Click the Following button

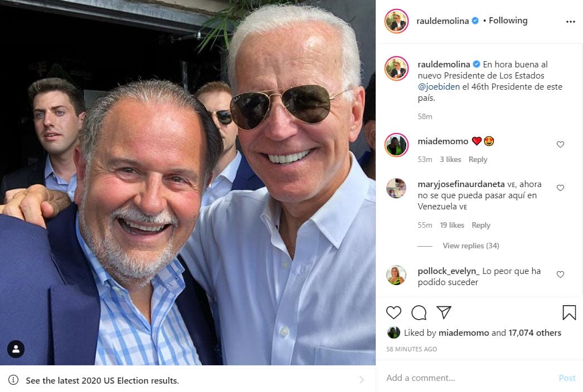507,20
